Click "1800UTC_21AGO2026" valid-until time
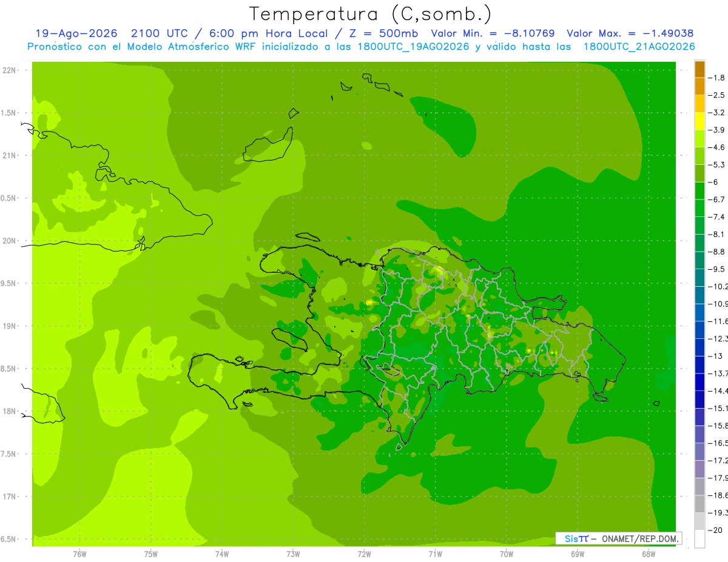The height and width of the screenshot is (562, 728). tap(639, 47)
